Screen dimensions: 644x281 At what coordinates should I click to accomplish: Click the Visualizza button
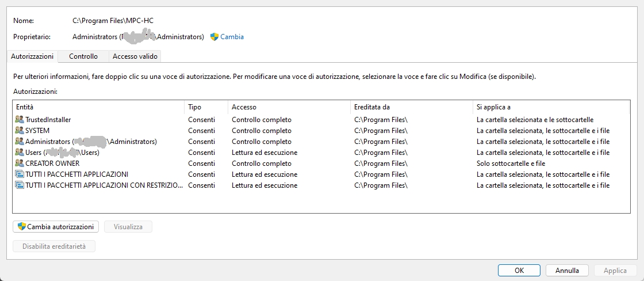pyautogui.click(x=128, y=227)
